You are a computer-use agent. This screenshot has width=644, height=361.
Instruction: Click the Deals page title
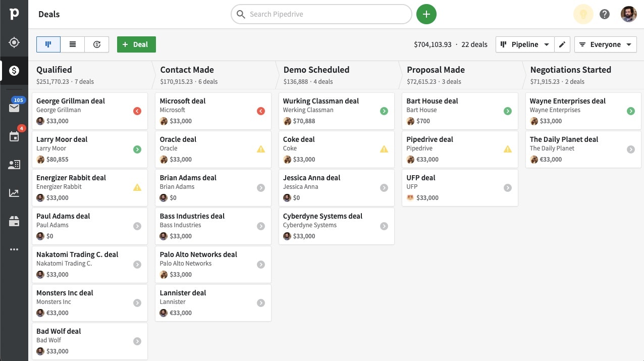pyautogui.click(x=48, y=14)
